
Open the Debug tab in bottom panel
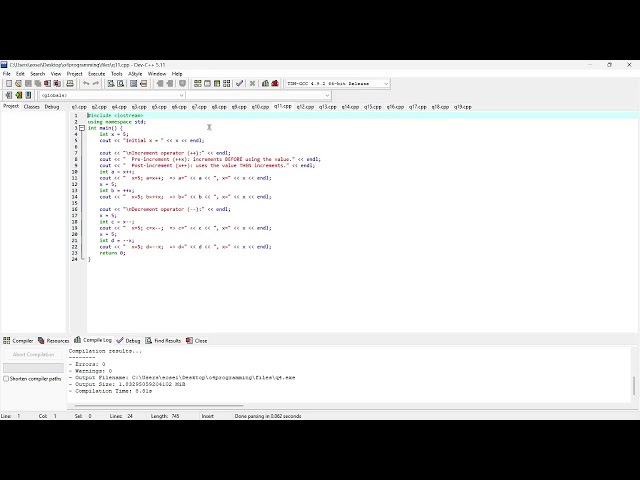tap(129, 340)
